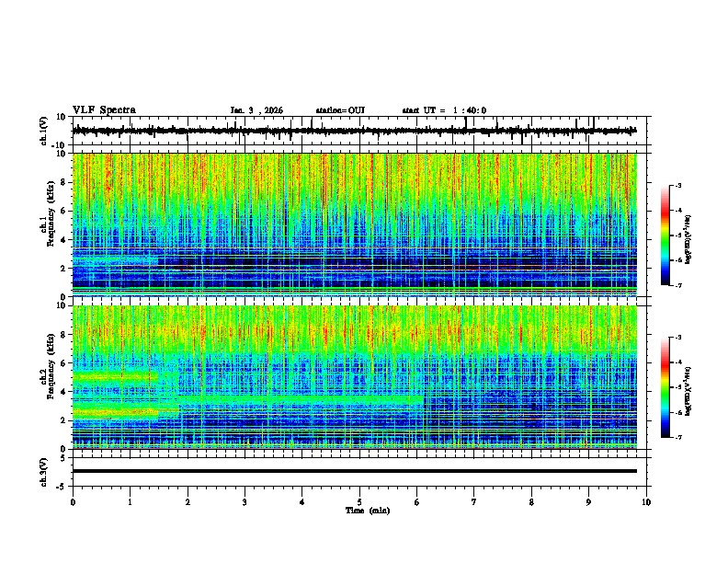This screenshot has height=563, width=728.
Task: Click the "9" tick on the time axis
Action: 588,502
